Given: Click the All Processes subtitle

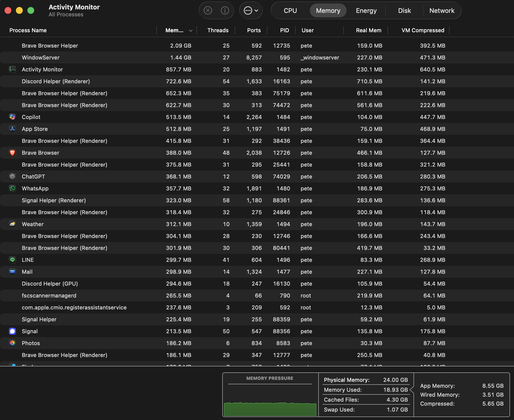Looking at the screenshot, I should tap(66, 15).
